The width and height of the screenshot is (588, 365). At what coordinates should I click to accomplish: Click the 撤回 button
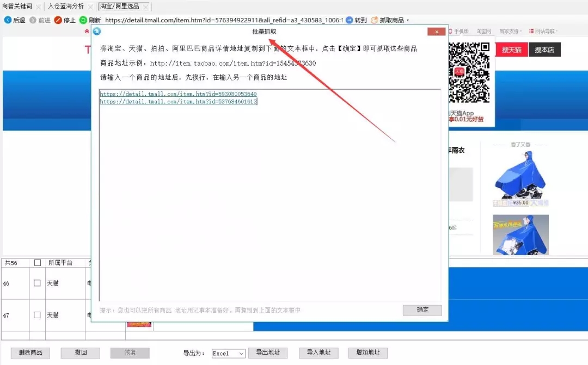(x=81, y=352)
